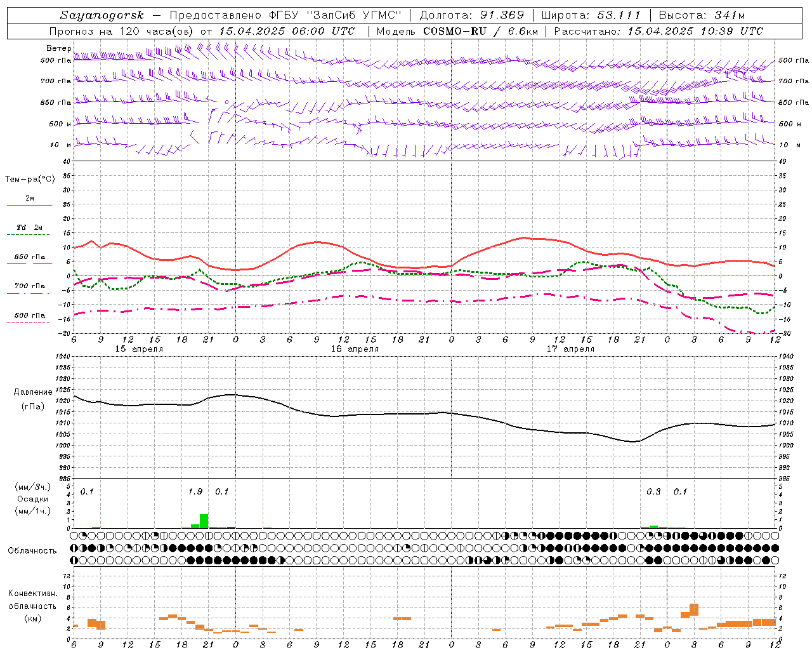Click the tallest orange convective cloud bar
The image size is (812, 650).
coord(694,609)
